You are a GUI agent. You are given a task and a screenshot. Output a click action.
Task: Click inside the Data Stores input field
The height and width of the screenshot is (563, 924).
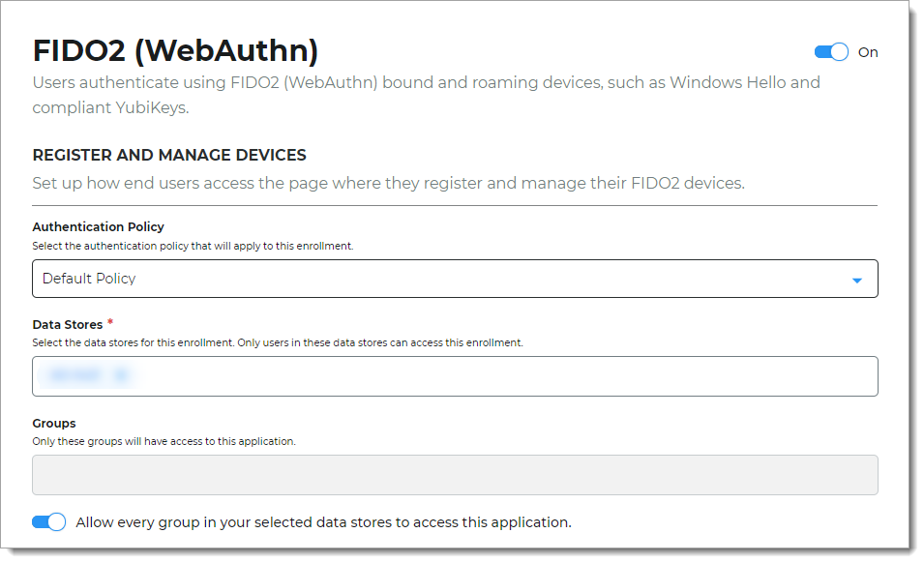pyautogui.click(x=484, y=376)
